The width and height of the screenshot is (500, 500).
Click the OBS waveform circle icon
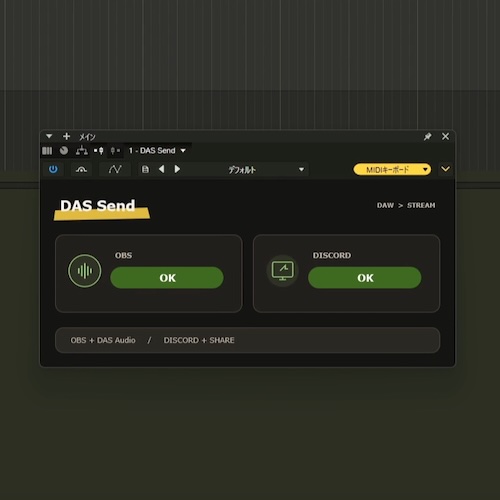pos(84,271)
